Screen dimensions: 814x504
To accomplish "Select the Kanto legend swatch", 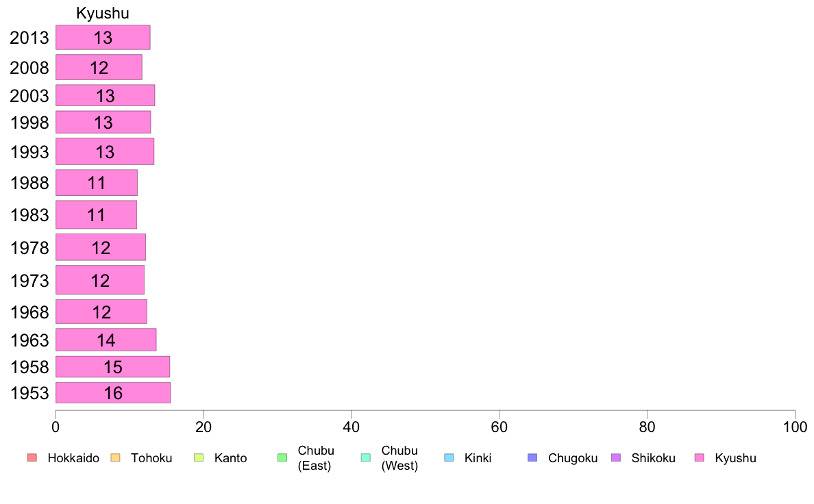I will coord(199,458).
